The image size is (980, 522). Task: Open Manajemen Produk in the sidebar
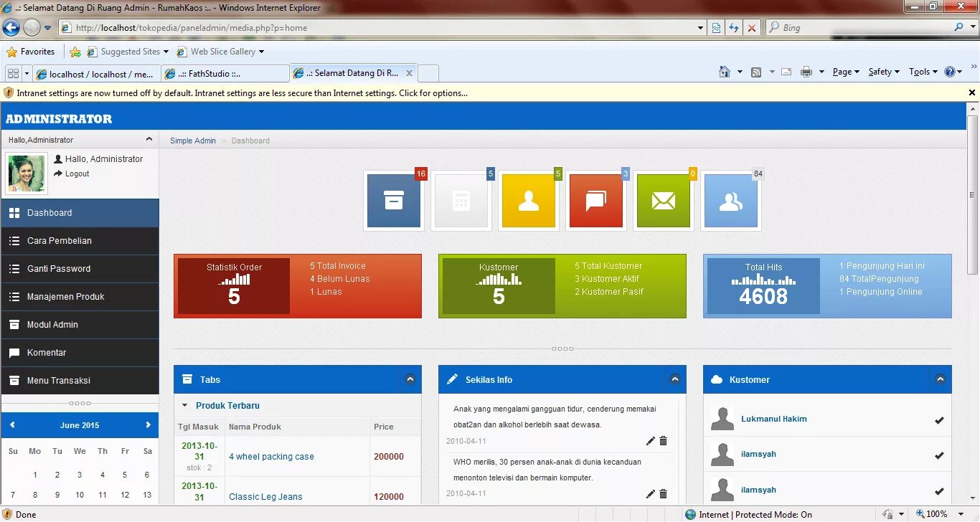pyautogui.click(x=80, y=297)
